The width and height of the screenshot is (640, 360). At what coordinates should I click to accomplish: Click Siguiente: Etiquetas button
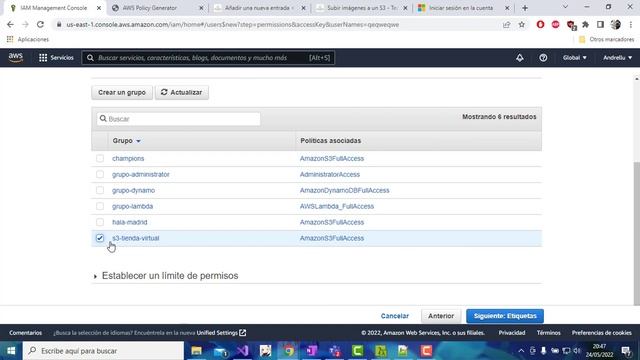pos(505,316)
